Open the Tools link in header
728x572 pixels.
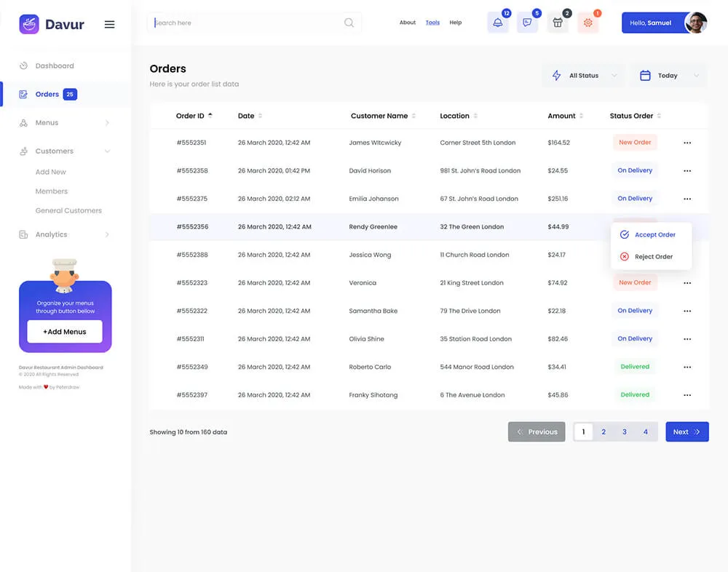click(x=432, y=23)
